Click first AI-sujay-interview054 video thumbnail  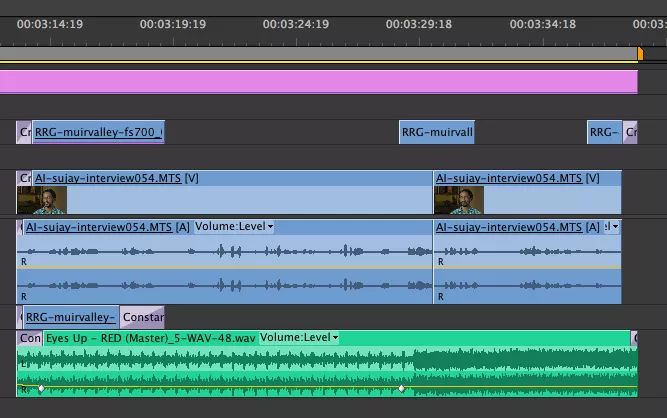tap(42, 200)
